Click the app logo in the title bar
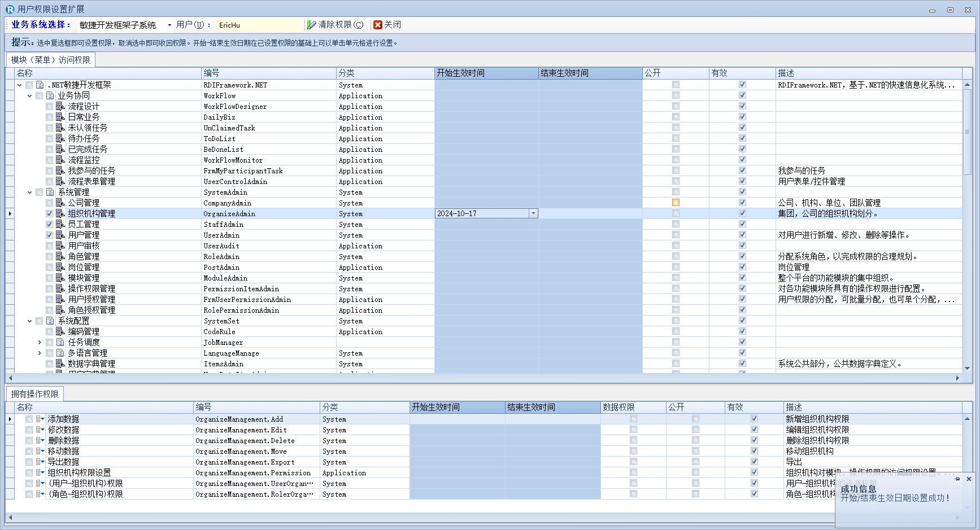 (x=10, y=9)
